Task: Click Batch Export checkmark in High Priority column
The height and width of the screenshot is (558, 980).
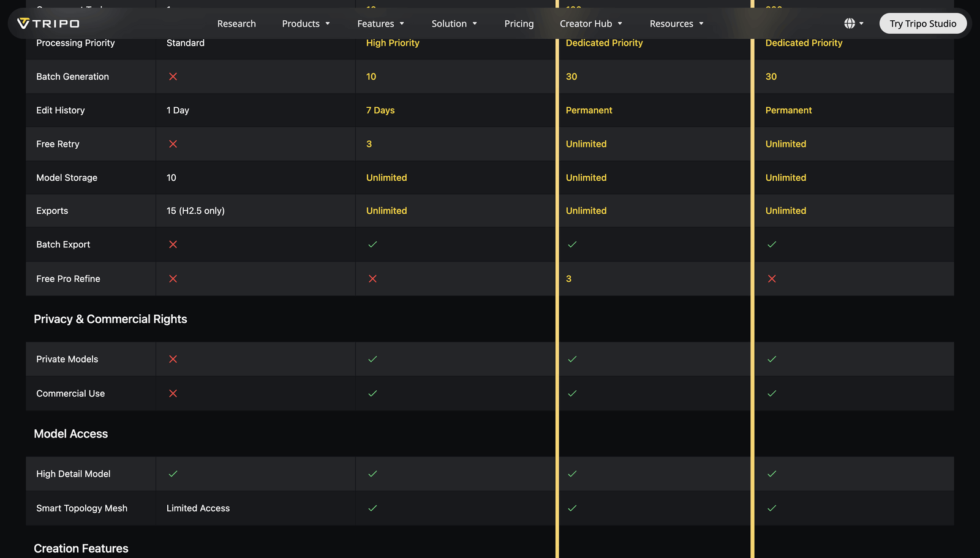Action: pyautogui.click(x=372, y=244)
